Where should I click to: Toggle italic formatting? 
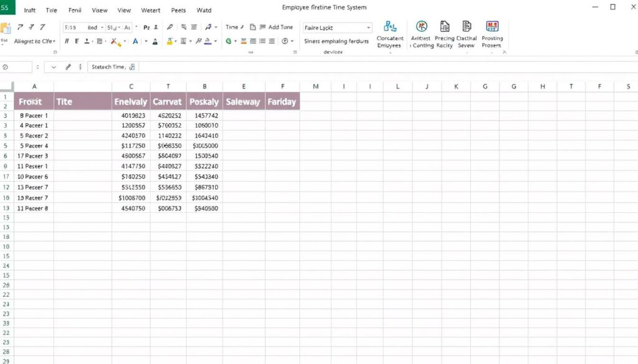click(x=67, y=41)
